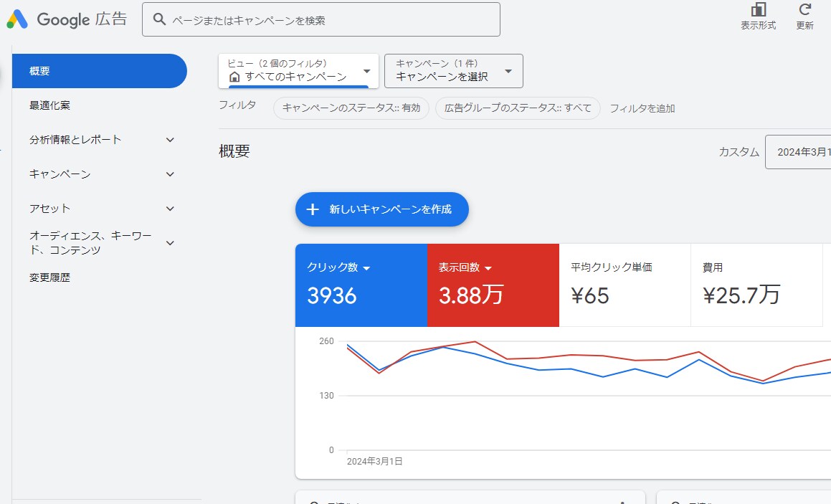Open 変更履歴 in sidebar
The image size is (831, 504).
coord(49,277)
